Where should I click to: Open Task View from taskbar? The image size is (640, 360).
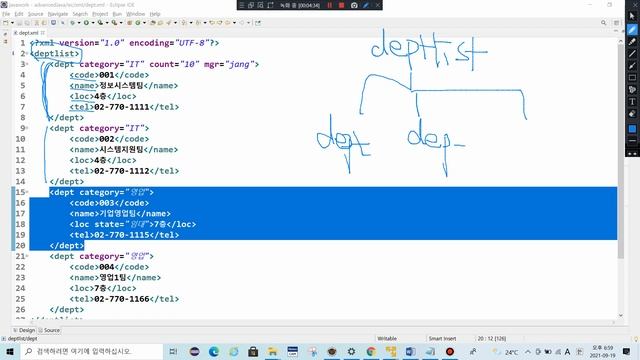[x=173, y=351]
